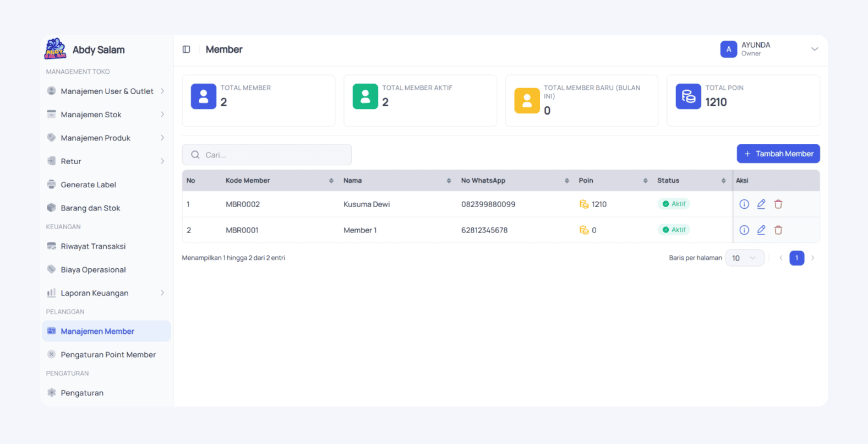Open Barang dan Stok menu
This screenshot has width=868, height=444.
pos(106,208)
